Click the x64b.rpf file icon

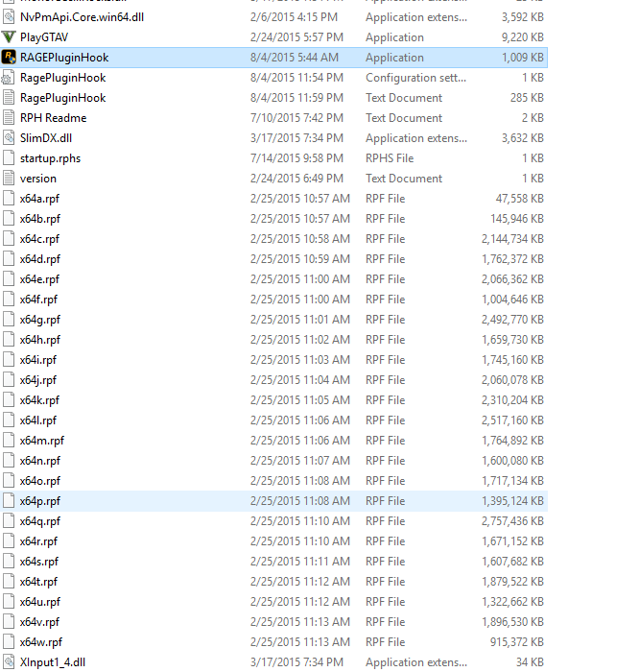tap(9, 219)
